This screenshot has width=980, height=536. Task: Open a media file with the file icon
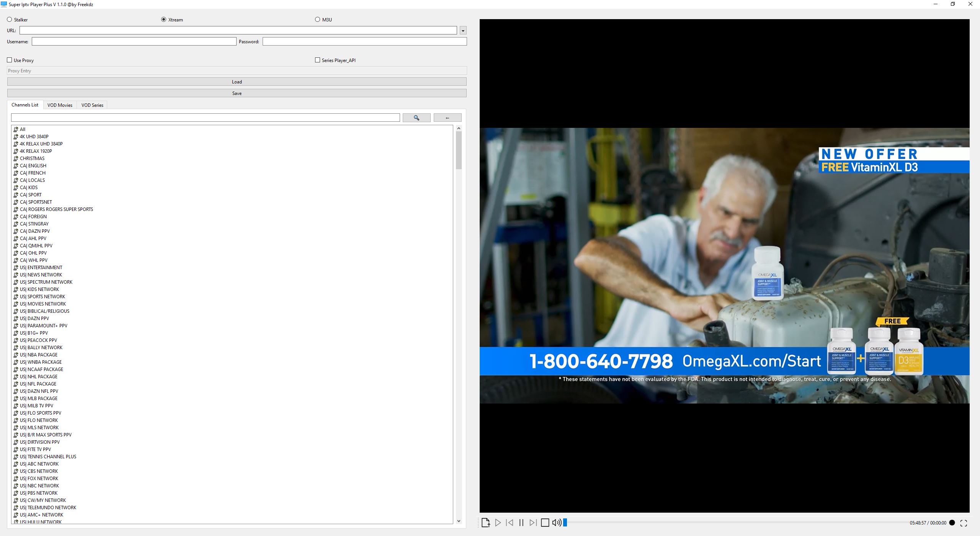point(486,523)
